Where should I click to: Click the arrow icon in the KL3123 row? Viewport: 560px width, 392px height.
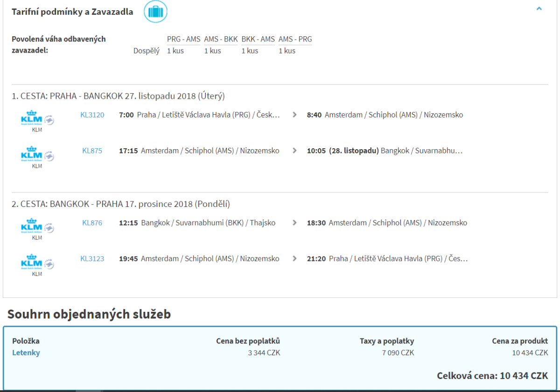pyautogui.click(x=294, y=259)
